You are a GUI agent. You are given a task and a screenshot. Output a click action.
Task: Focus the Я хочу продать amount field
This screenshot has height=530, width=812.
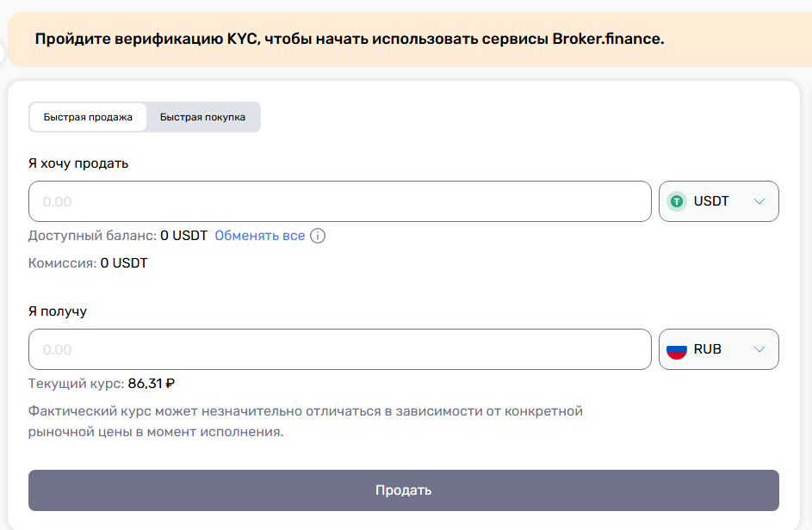(340, 201)
